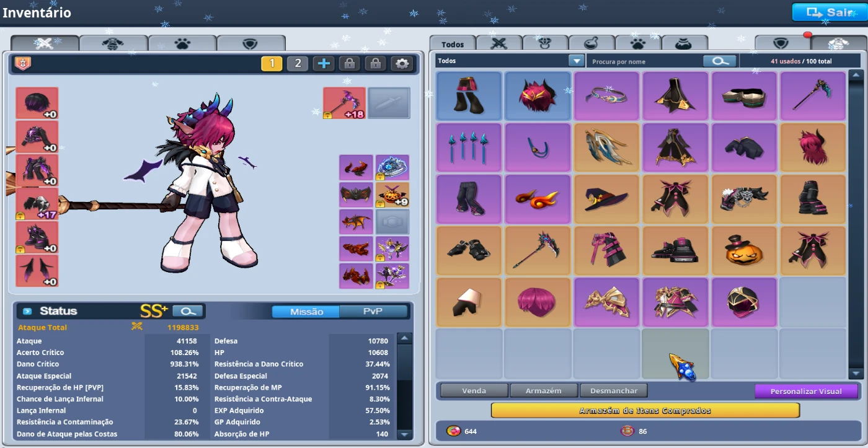Click the magnifier search icon next to name field
The width and height of the screenshot is (868, 448).
tap(720, 61)
